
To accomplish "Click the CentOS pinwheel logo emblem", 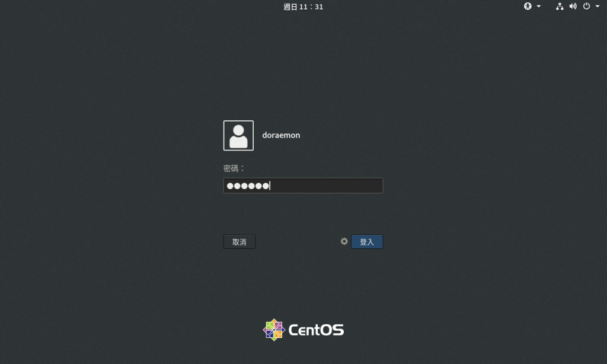I will pyautogui.click(x=274, y=330).
